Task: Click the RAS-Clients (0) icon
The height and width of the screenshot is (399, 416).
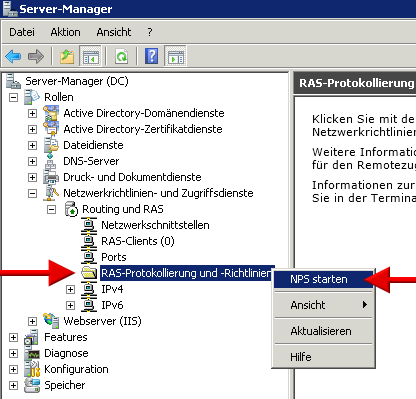Action: pyautogui.click(x=89, y=241)
